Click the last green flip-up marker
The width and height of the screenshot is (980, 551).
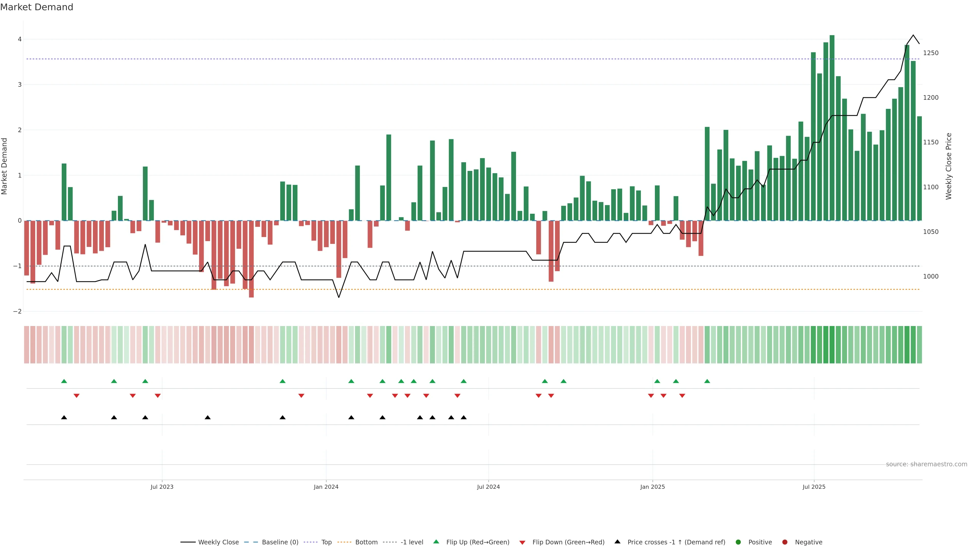point(707,381)
